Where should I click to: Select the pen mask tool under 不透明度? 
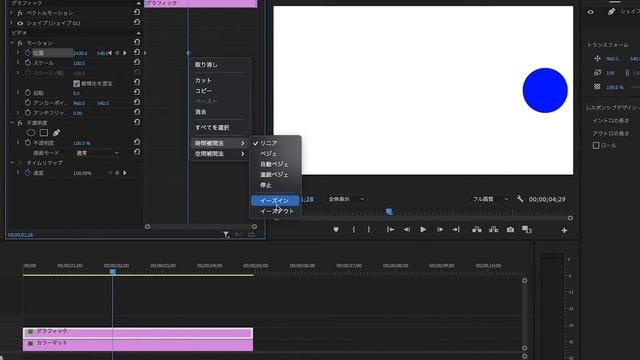(x=56, y=133)
